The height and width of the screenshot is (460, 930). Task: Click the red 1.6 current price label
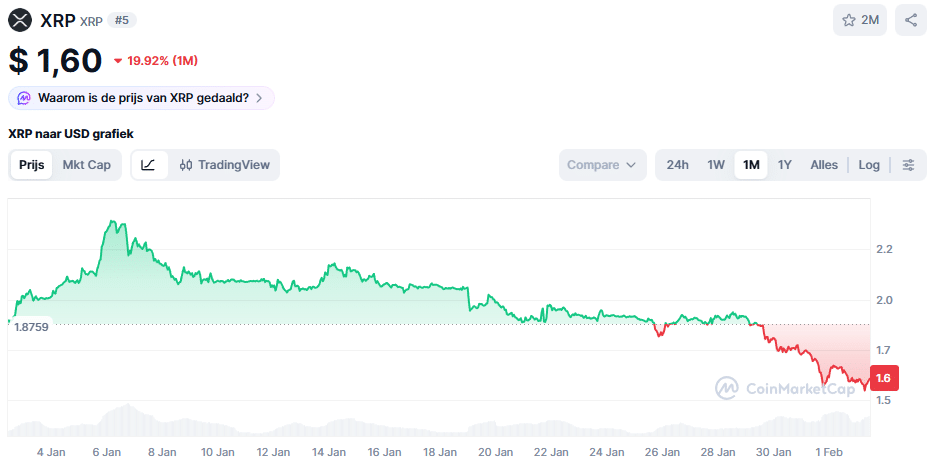(883, 378)
